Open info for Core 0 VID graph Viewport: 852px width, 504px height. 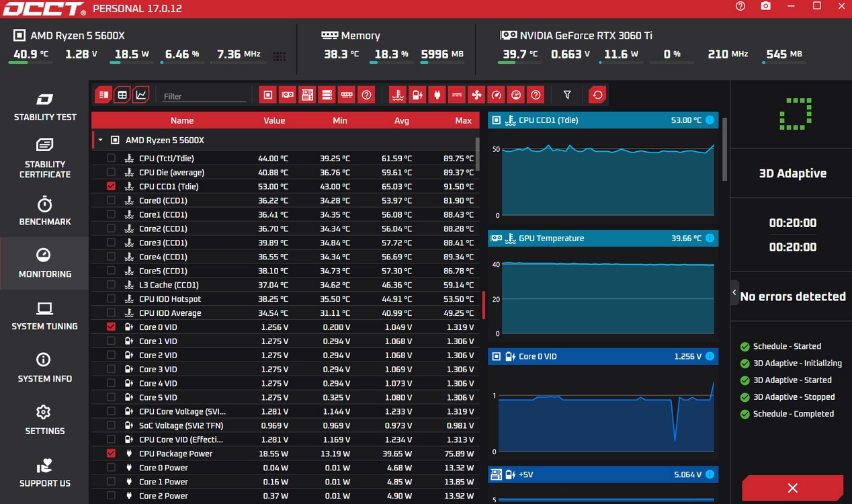point(710,357)
